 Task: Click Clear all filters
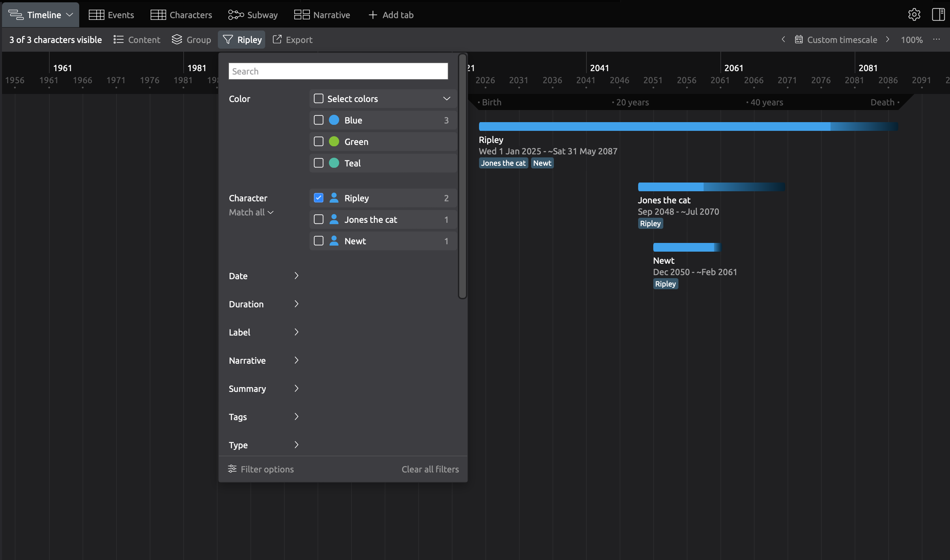(430, 469)
